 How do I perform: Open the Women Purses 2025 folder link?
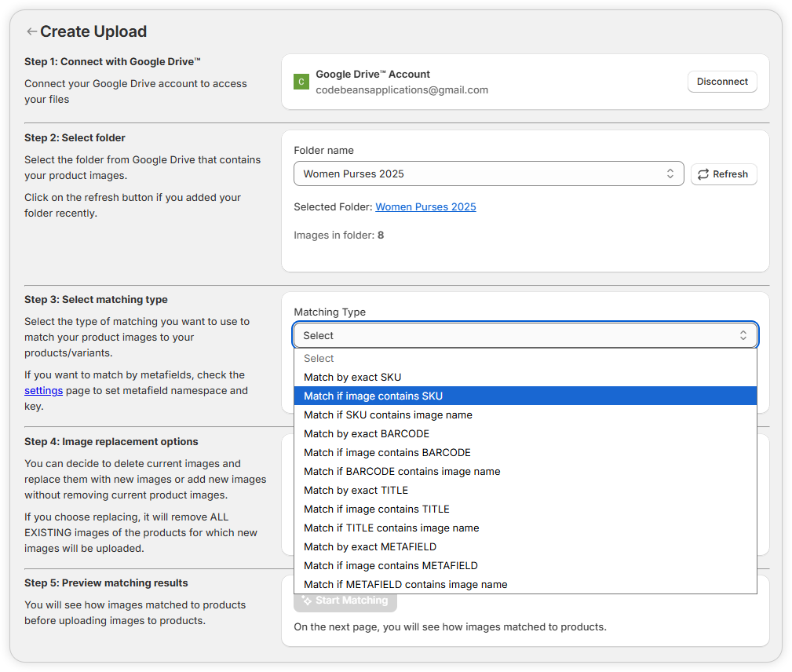pyautogui.click(x=425, y=207)
